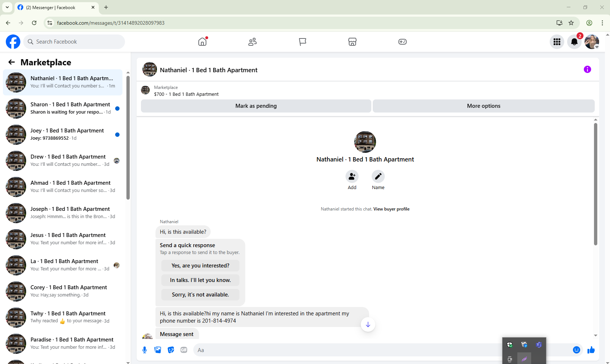Open Chrome profile icon
The width and height of the screenshot is (610, 364).
(589, 23)
